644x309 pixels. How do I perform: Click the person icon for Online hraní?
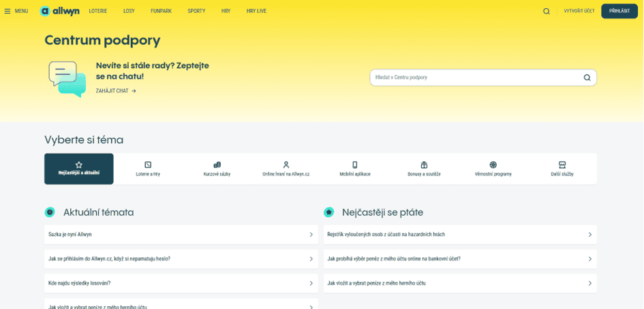[286, 165]
